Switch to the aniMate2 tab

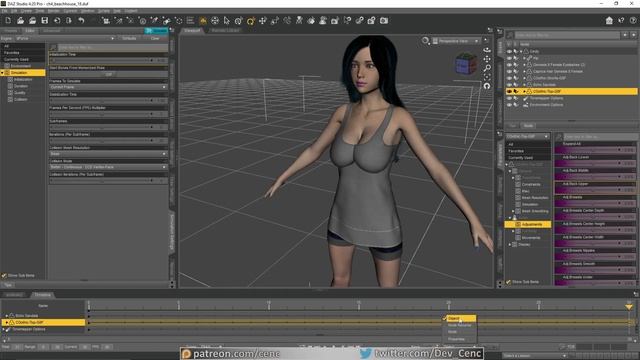[14, 295]
